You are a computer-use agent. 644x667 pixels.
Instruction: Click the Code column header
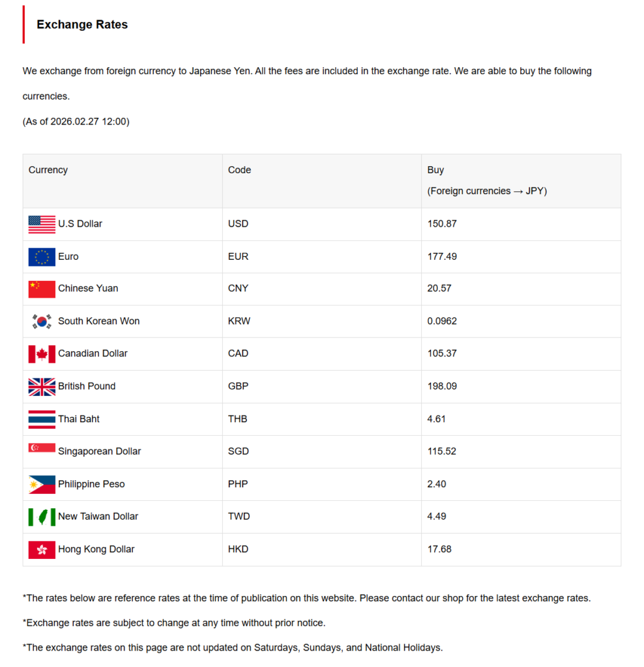(239, 170)
